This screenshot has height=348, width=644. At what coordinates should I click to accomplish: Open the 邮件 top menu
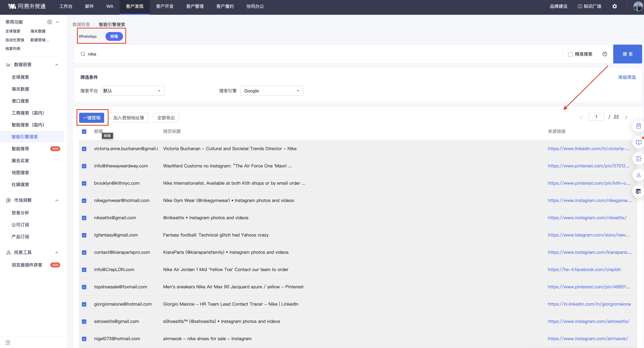[89, 6]
